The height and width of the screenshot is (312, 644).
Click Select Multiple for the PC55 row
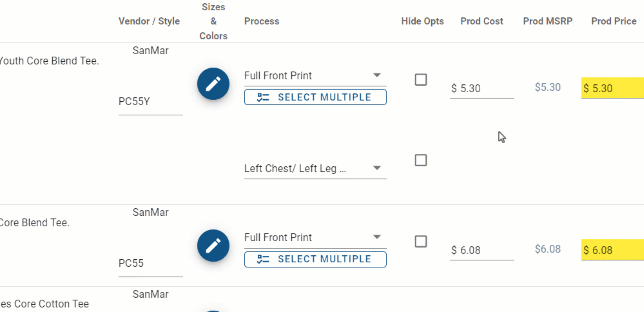315,259
